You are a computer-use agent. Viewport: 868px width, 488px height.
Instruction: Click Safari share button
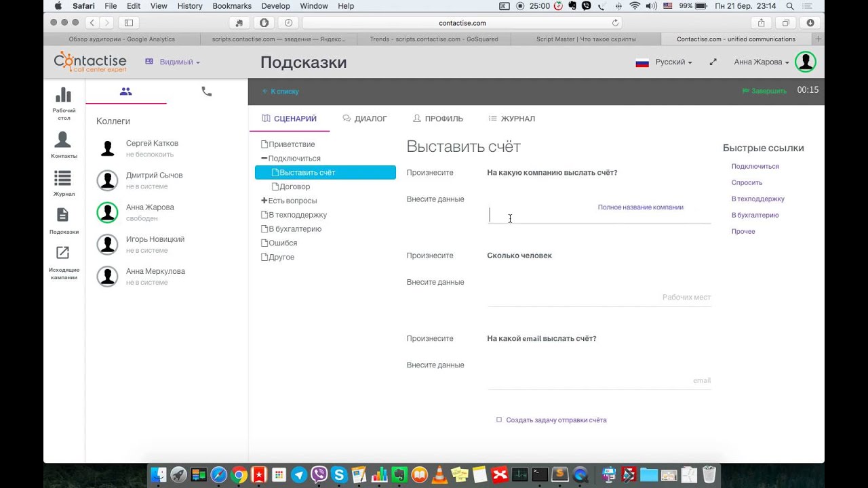(762, 22)
